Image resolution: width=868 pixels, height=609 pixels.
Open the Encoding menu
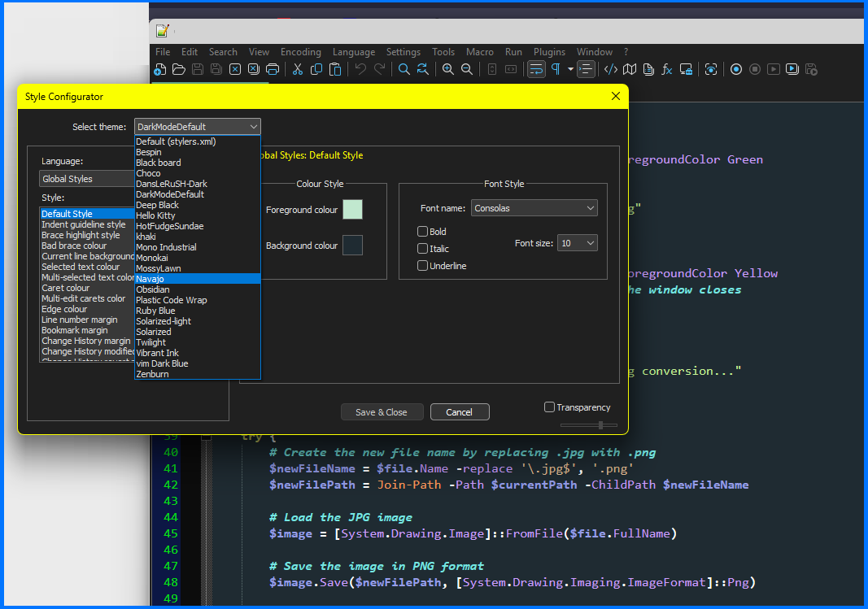[x=300, y=52]
